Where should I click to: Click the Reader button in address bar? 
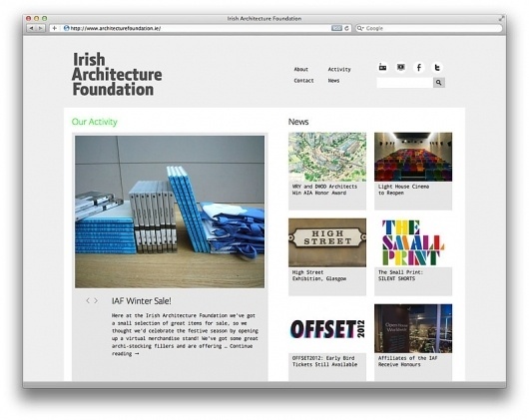[x=336, y=28]
